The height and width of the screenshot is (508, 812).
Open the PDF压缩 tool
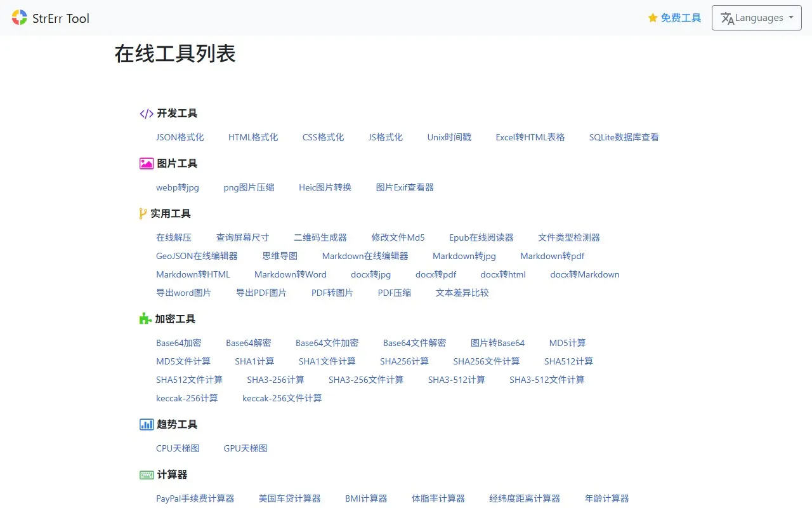click(x=395, y=293)
